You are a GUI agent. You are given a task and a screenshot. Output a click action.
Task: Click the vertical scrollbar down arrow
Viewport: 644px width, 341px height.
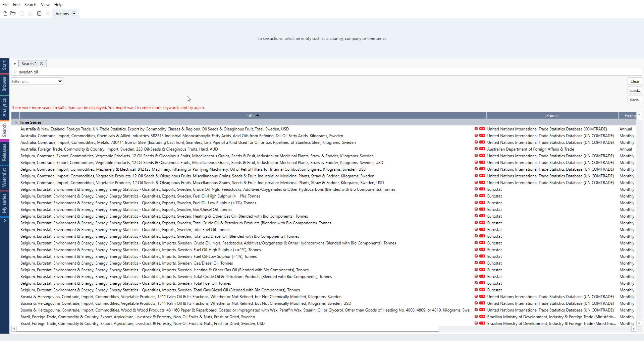coord(639,324)
